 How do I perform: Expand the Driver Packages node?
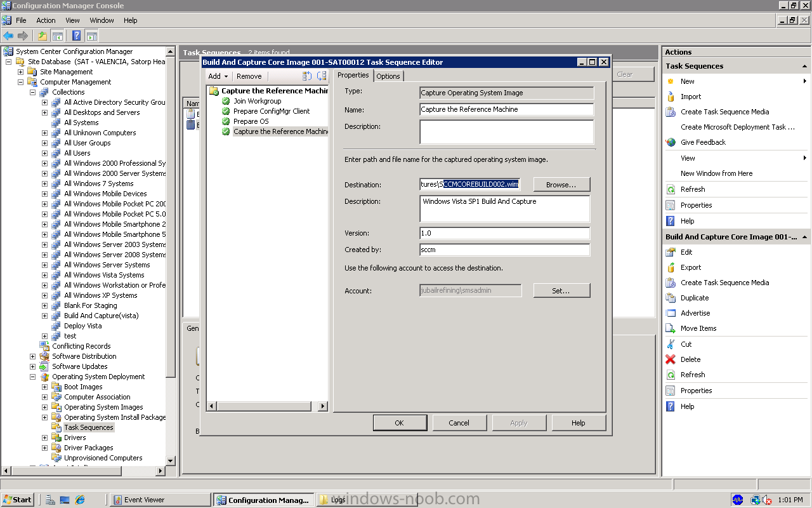(45, 448)
